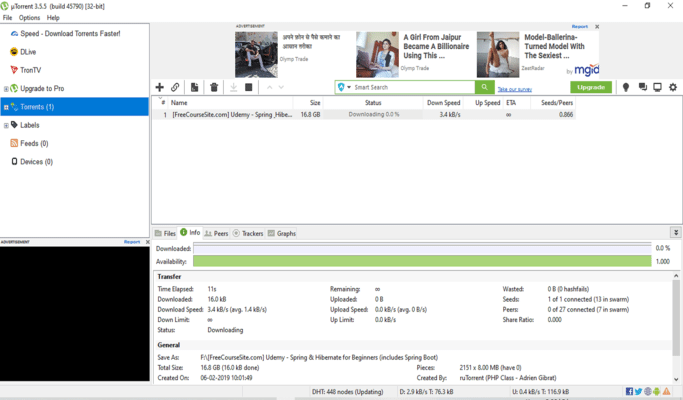Expand the Upgrade to Pro tree node

click(6, 89)
